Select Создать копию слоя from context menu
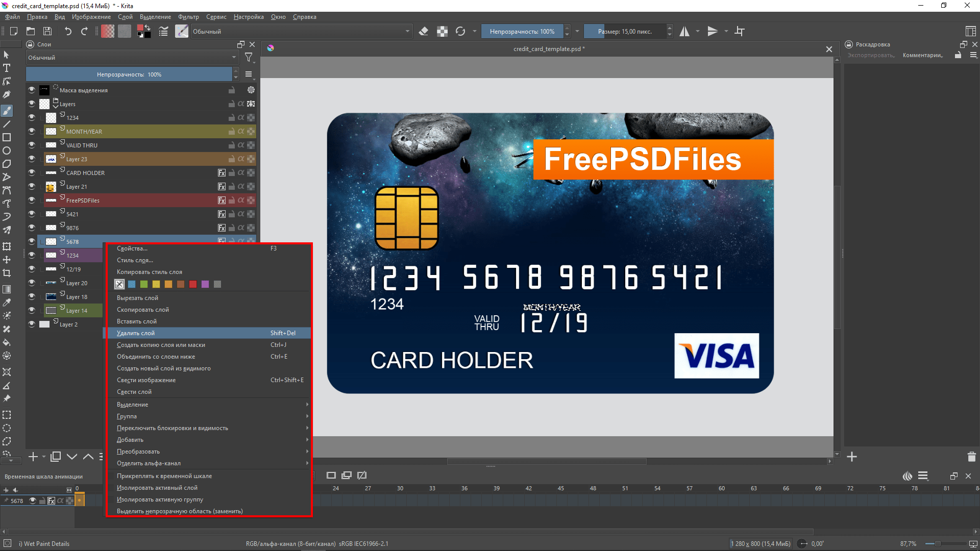 click(x=161, y=344)
